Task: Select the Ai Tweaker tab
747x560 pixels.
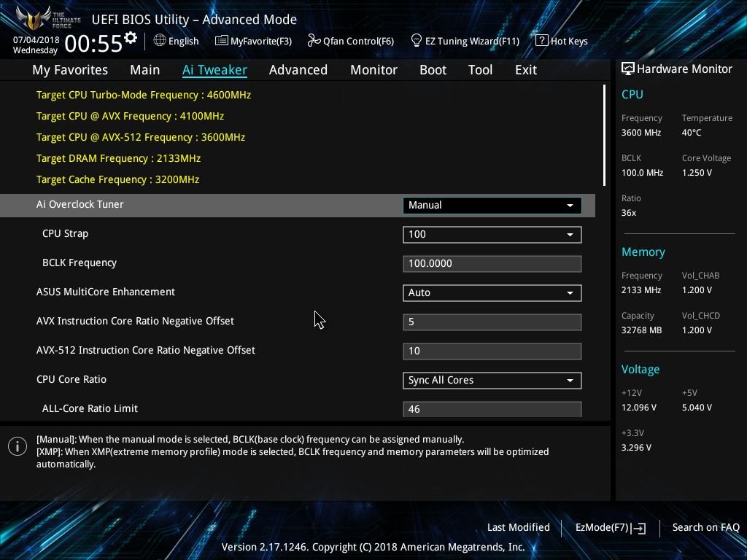Action: (x=214, y=70)
